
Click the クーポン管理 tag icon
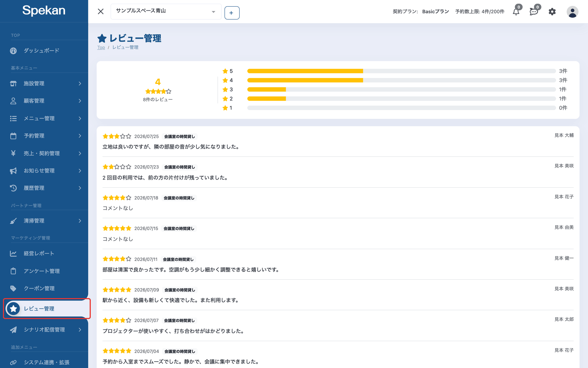pyautogui.click(x=13, y=289)
